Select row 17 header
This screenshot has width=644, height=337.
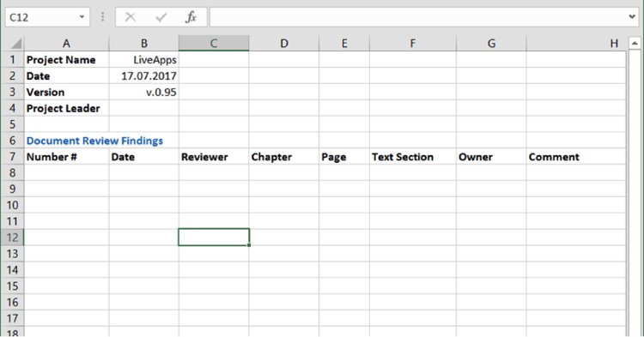click(12, 318)
